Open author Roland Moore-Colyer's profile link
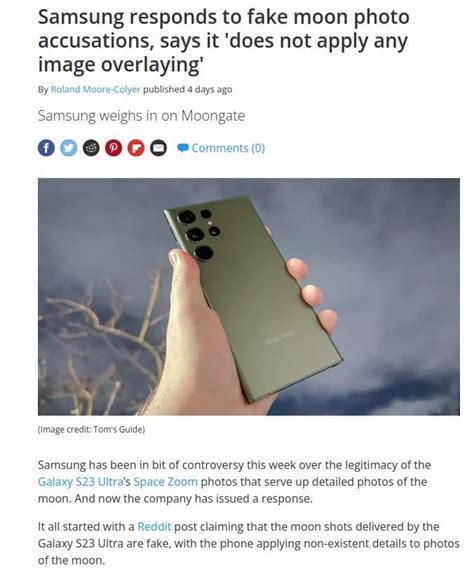474x579 pixels. coord(96,89)
